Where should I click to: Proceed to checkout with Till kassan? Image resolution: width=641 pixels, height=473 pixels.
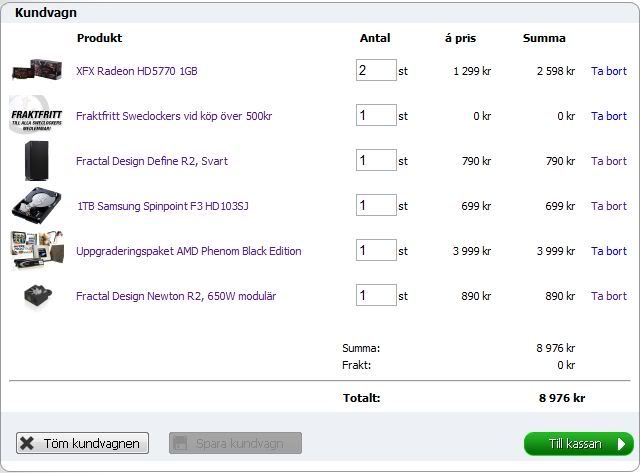coord(578,443)
